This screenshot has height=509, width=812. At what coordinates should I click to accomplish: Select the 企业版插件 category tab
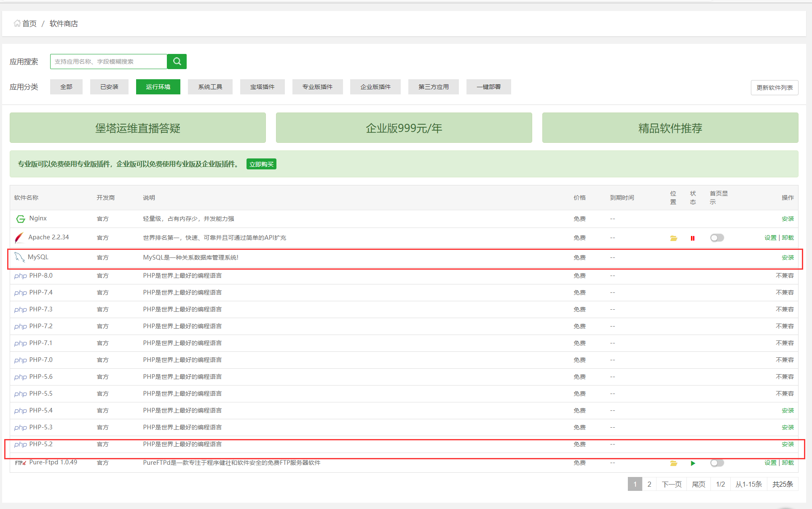click(x=375, y=87)
